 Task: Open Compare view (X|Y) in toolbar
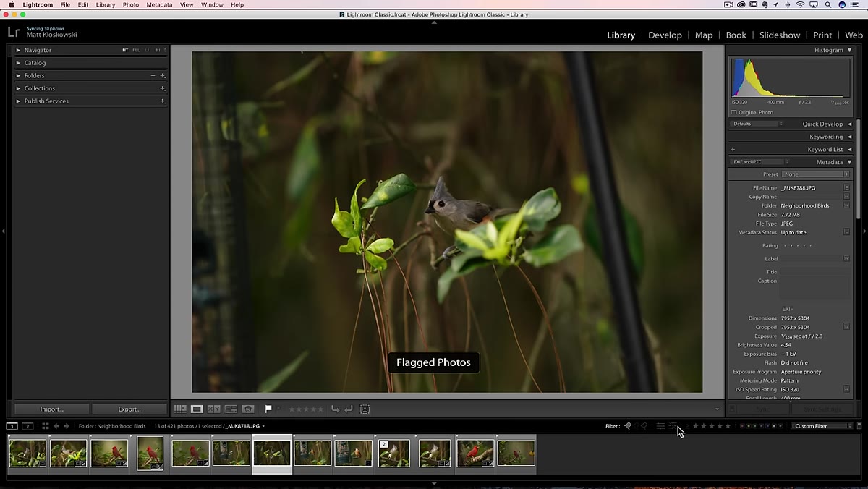coord(214,409)
